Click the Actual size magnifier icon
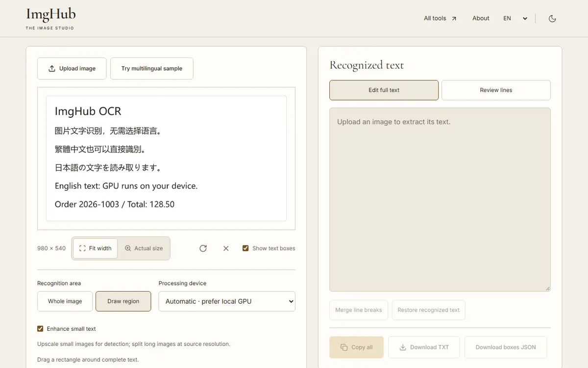This screenshot has height=368, width=588. pyautogui.click(x=128, y=248)
